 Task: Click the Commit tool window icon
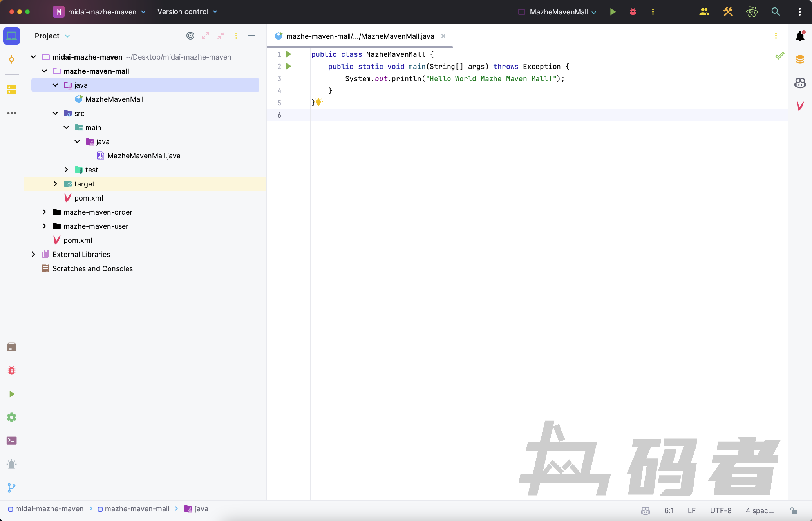(12, 60)
